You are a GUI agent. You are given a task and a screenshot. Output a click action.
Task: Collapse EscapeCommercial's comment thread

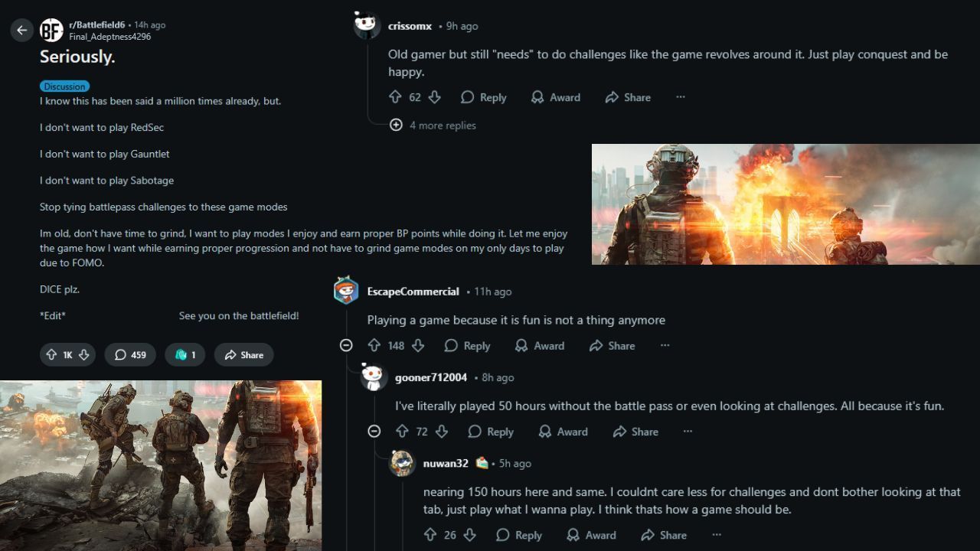(346, 346)
